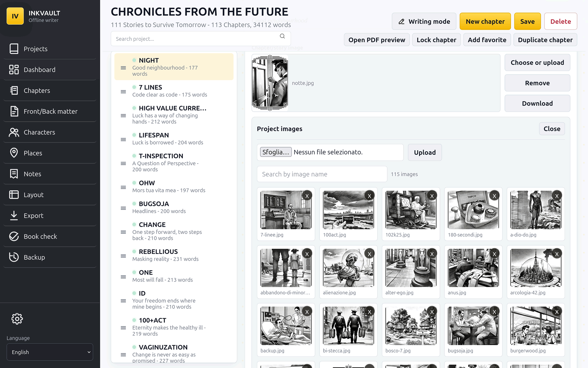Click the drag handle of BUGSOJA

[124, 208]
